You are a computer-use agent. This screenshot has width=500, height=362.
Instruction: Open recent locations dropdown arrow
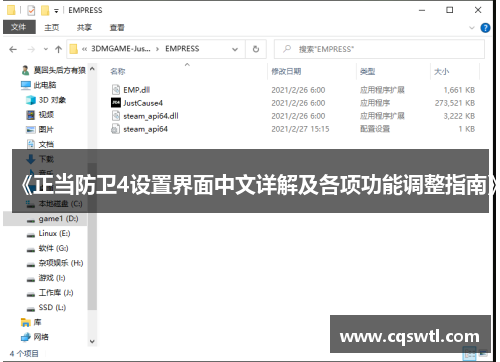tap(46, 49)
